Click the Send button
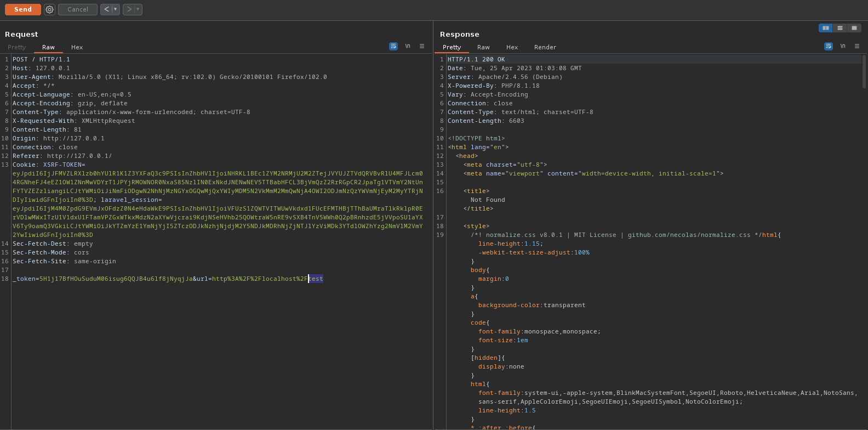Viewport: 868px width, 430px height. click(x=23, y=9)
